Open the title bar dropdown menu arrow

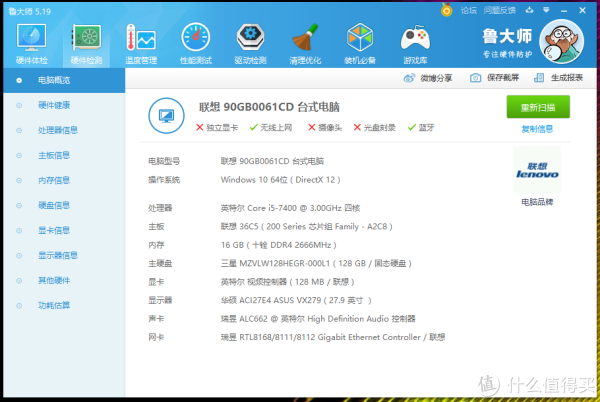[546, 10]
